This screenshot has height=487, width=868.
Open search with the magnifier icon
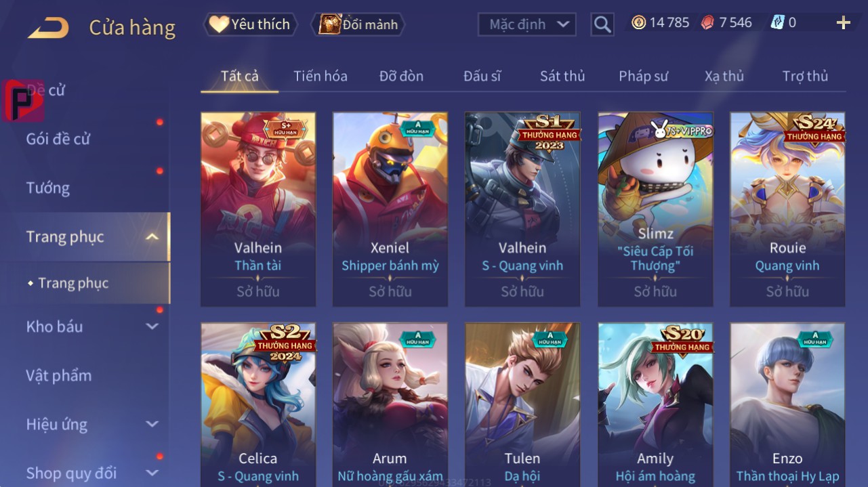point(602,25)
